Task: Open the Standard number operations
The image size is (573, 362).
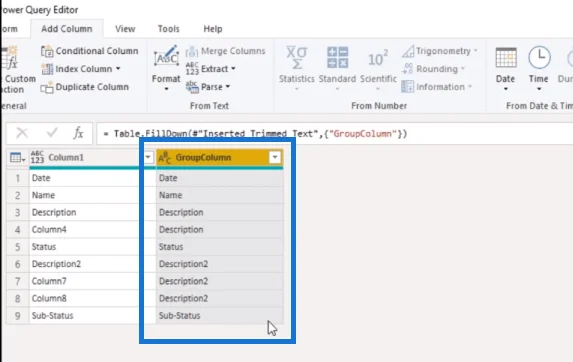Action: click(337, 68)
